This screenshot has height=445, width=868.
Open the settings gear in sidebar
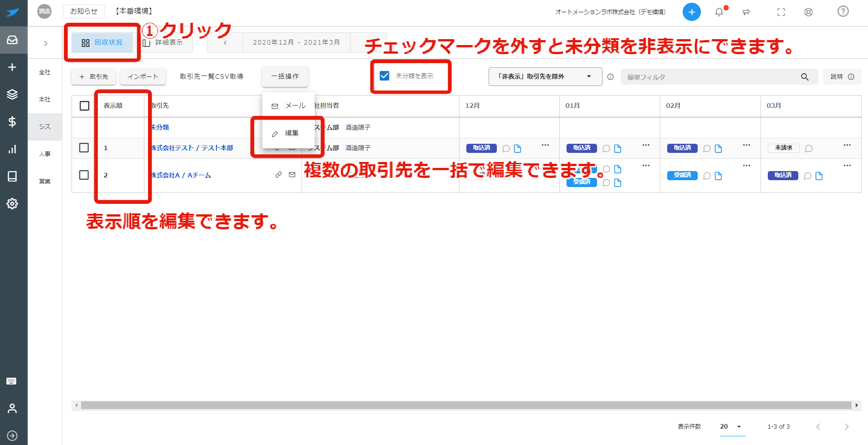[x=12, y=203]
